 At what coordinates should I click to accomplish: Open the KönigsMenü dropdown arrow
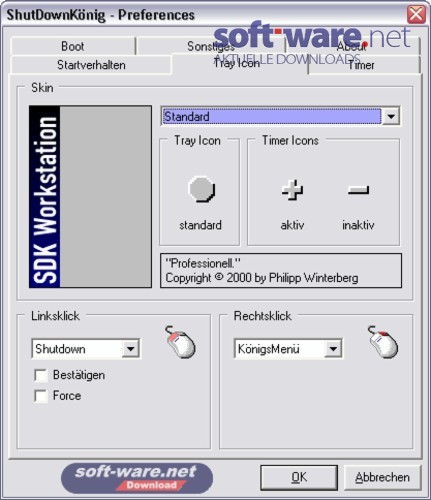(333, 349)
